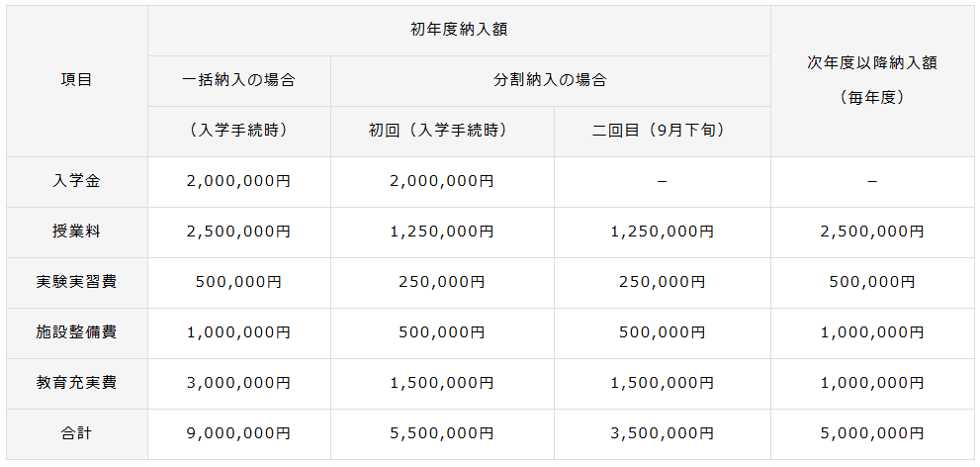
Task: Click the 分割納入の場合 header
Action: point(550,80)
